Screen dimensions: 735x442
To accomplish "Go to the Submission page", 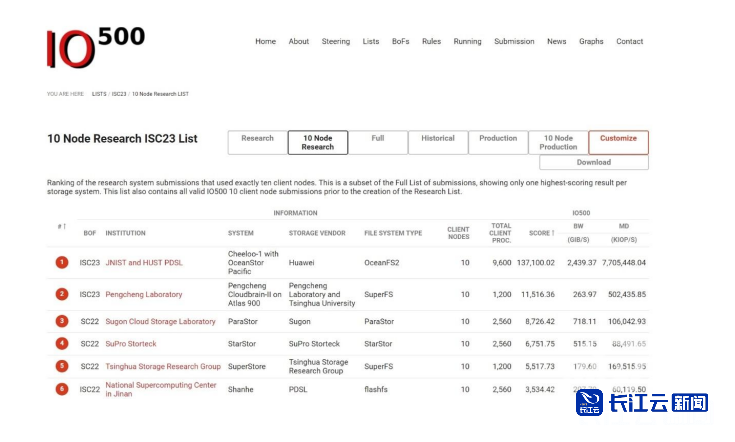I will [x=514, y=41].
